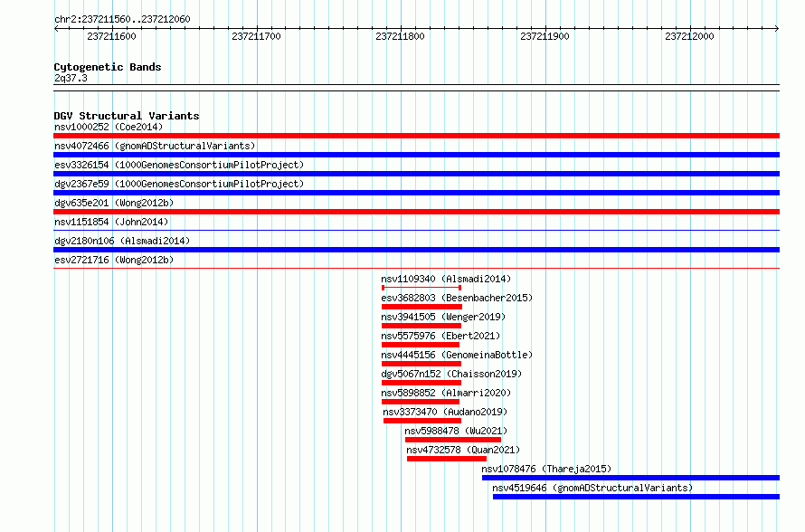Click ruler position 237211800
805x532 pixels.
(x=400, y=36)
